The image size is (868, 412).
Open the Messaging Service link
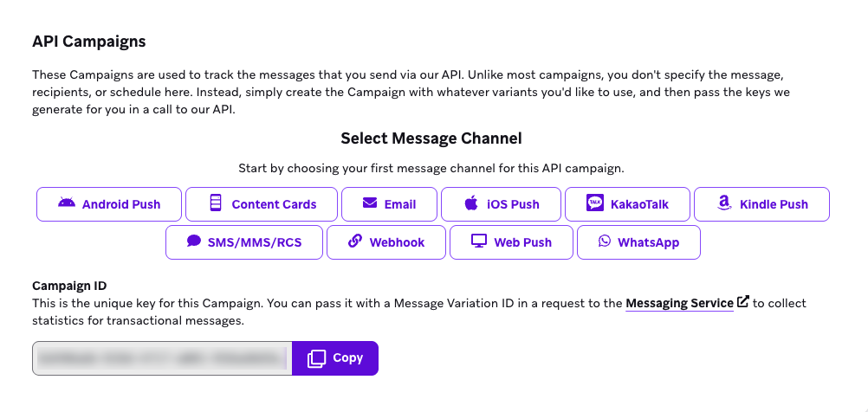point(679,303)
